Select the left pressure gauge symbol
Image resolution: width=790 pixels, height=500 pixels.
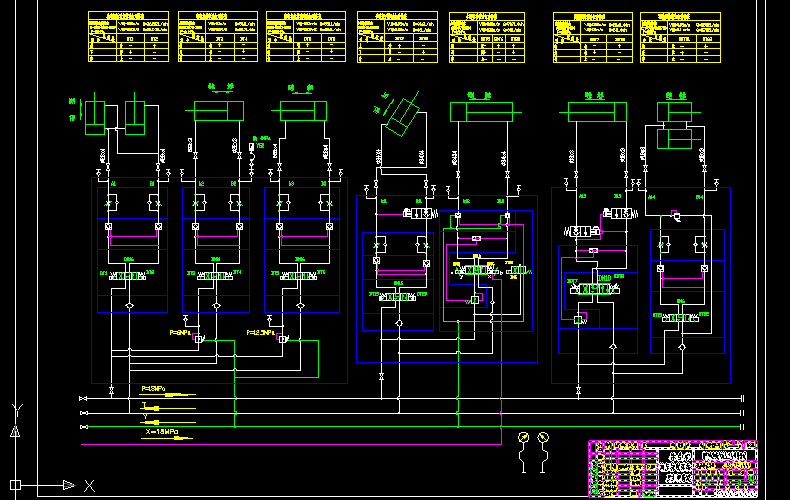point(521,439)
